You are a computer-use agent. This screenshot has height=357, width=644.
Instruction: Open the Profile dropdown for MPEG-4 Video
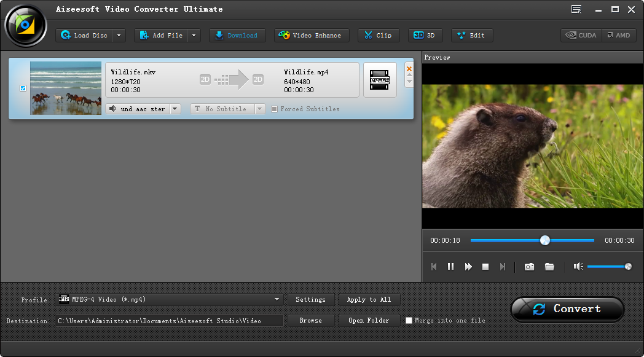click(x=277, y=300)
